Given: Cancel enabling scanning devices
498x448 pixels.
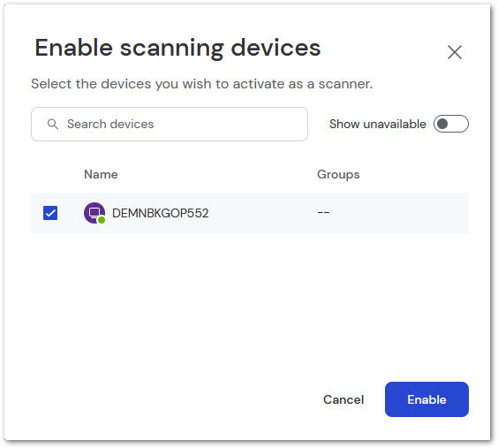Looking at the screenshot, I should click(343, 399).
